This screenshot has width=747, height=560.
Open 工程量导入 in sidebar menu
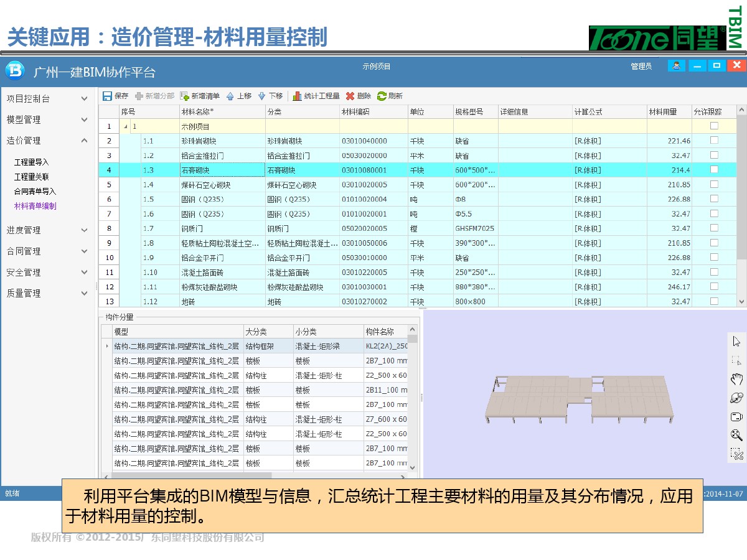pyautogui.click(x=31, y=162)
